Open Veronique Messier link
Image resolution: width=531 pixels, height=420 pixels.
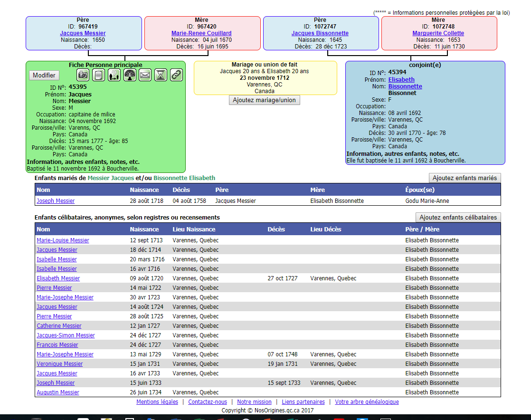tap(59, 363)
